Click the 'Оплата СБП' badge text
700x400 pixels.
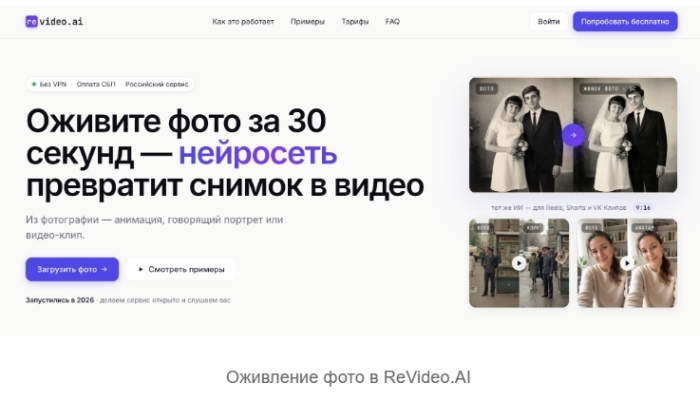point(96,84)
